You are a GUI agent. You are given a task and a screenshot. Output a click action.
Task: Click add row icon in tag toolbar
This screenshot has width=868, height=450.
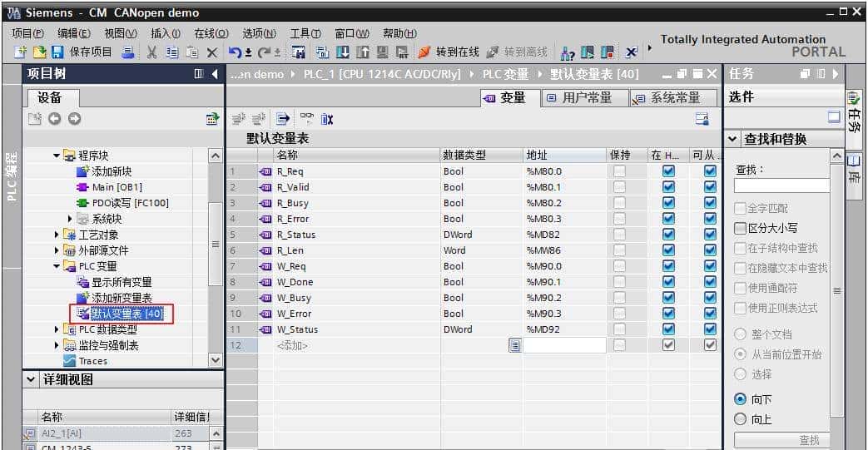259,118
